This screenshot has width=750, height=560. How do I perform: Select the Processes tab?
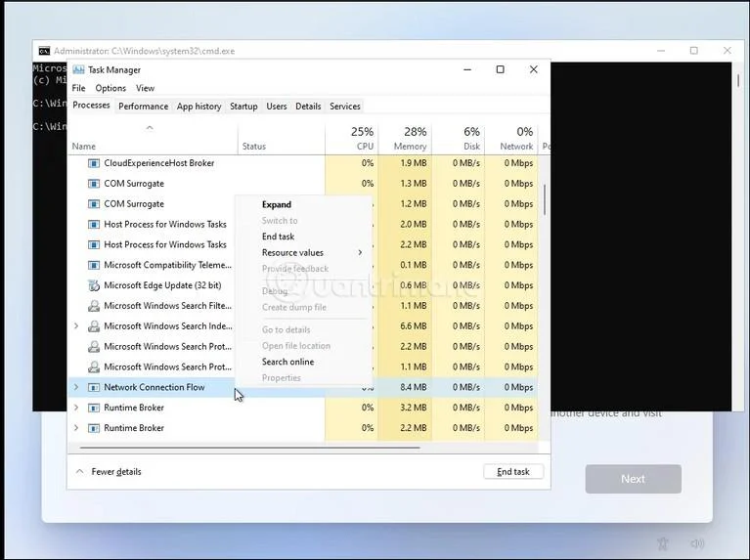pyautogui.click(x=91, y=106)
